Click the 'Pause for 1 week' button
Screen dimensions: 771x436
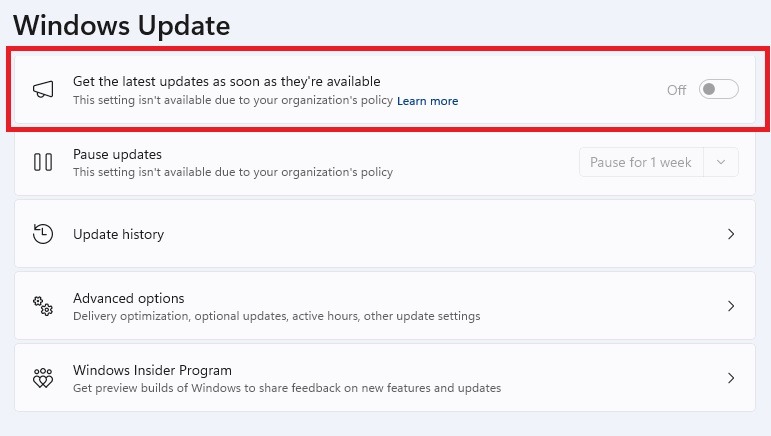[x=641, y=162]
